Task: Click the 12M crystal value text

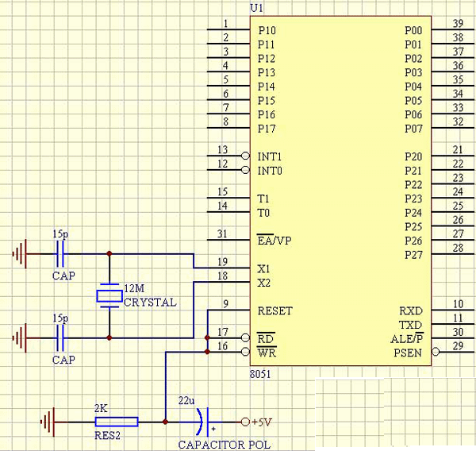Action: pos(135,288)
